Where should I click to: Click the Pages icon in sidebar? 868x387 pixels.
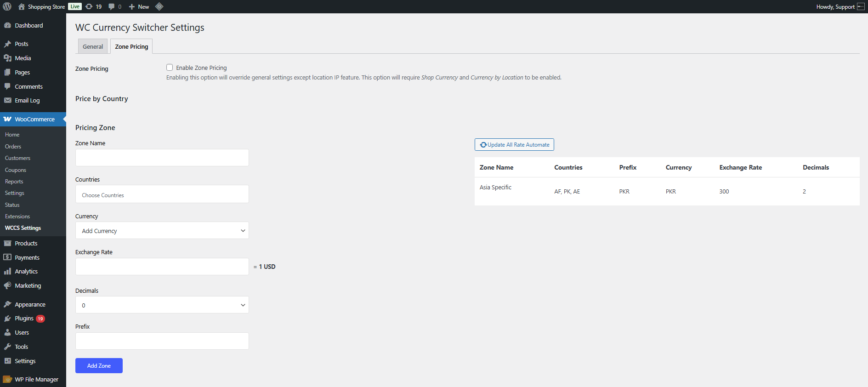[x=7, y=72]
